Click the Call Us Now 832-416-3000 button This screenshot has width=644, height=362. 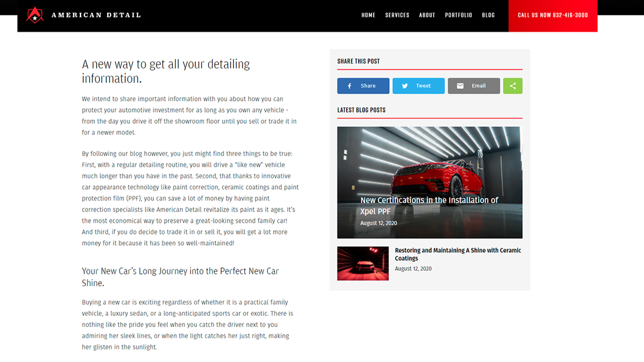point(553,16)
